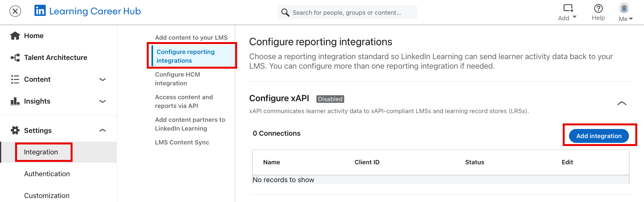Click the 0 Connections label
This screenshot has height=202, width=644.
tap(277, 133)
